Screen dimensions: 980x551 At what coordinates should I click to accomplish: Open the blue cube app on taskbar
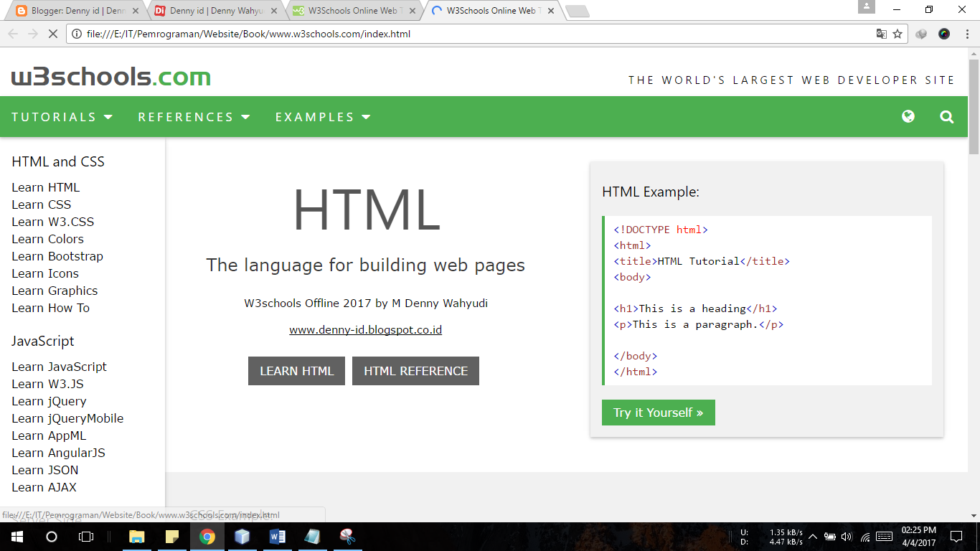(242, 537)
